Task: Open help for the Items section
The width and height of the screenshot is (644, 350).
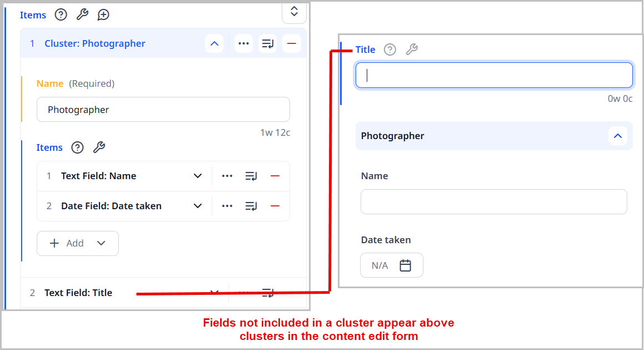Action: (61, 14)
